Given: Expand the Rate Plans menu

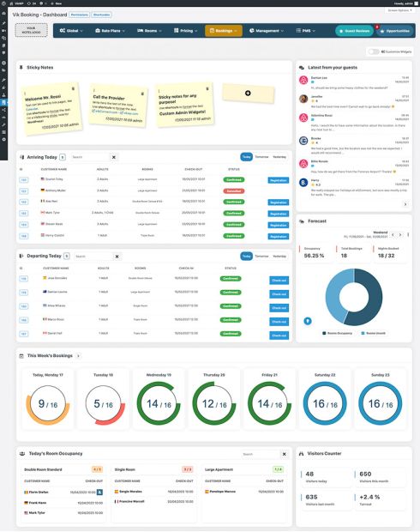Looking at the screenshot, I should (111, 31).
